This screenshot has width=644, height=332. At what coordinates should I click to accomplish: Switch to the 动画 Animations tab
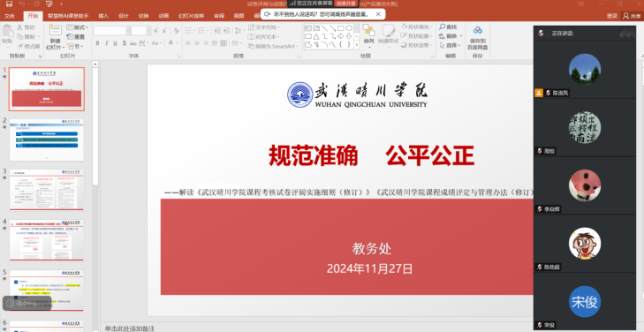[x=163, y=16]
